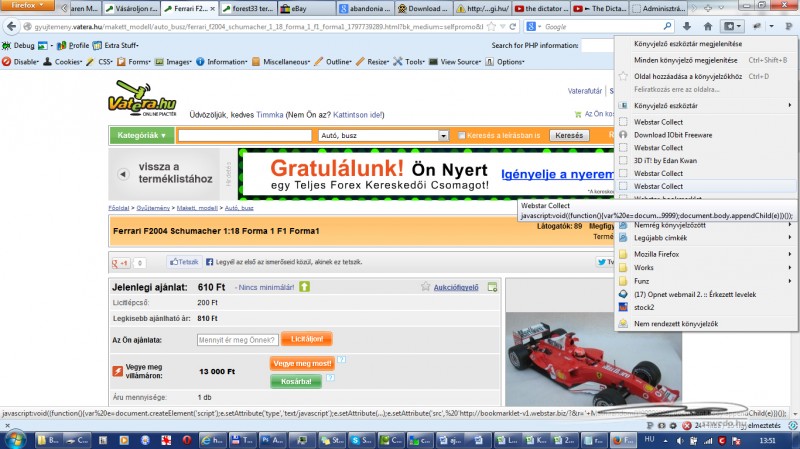800x449 pixels.
Task: Reload the page with the refresh icon
Action: 513,27
